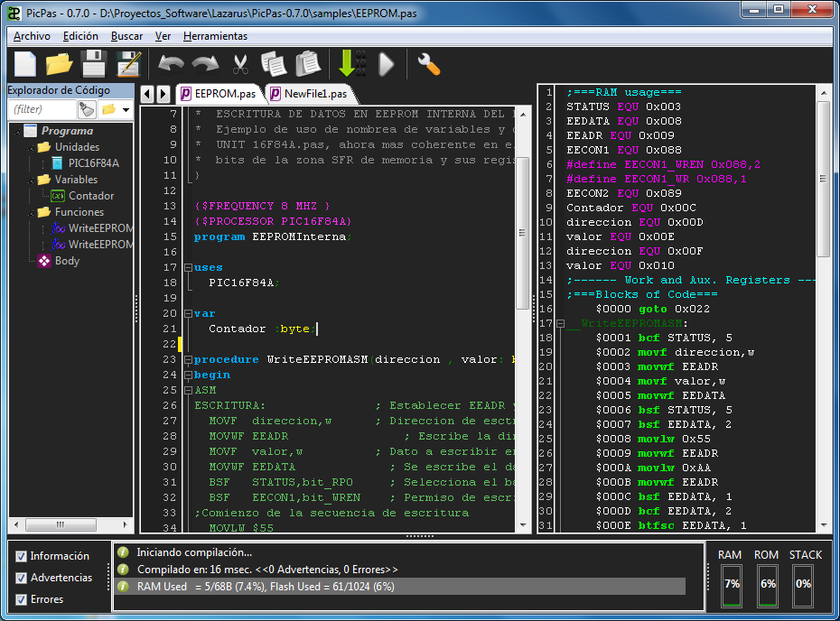The height and width of the screenshot is (621, 840).
Task: Open a file using the folder icon
Action: tap(59, 64)
